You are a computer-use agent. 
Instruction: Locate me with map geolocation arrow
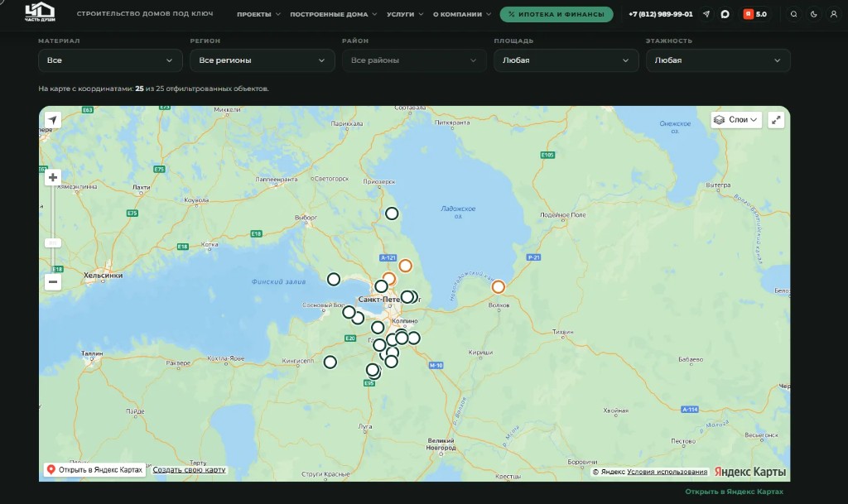tap(52, 119)
